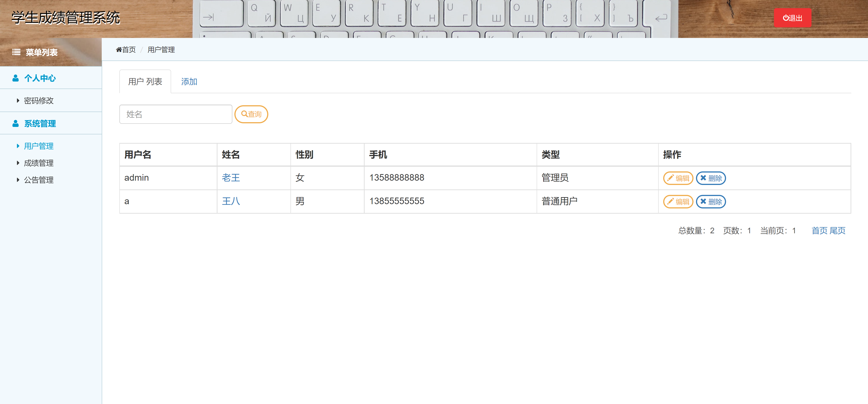Click inside the 姓名 search field
868x404 pixels.
175,114
